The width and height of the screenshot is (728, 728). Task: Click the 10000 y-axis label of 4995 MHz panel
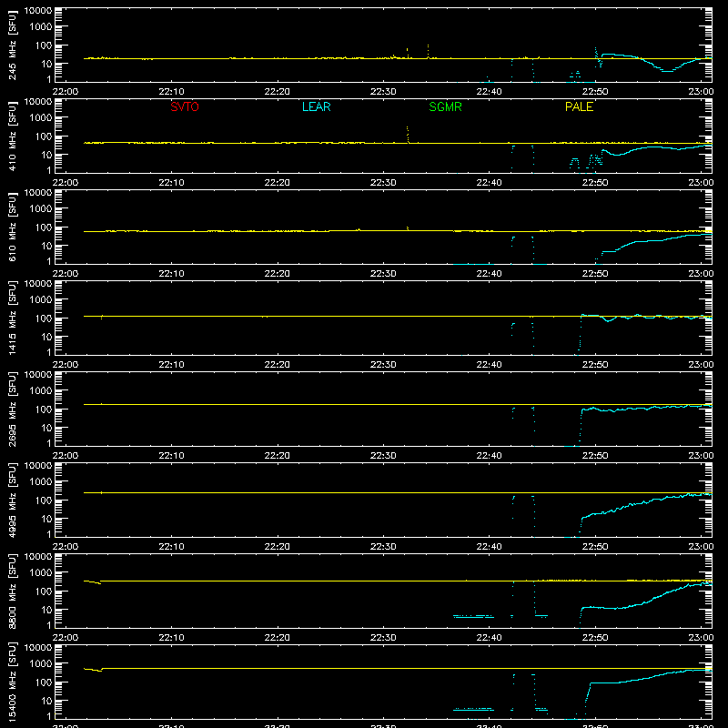pos(38,466)
